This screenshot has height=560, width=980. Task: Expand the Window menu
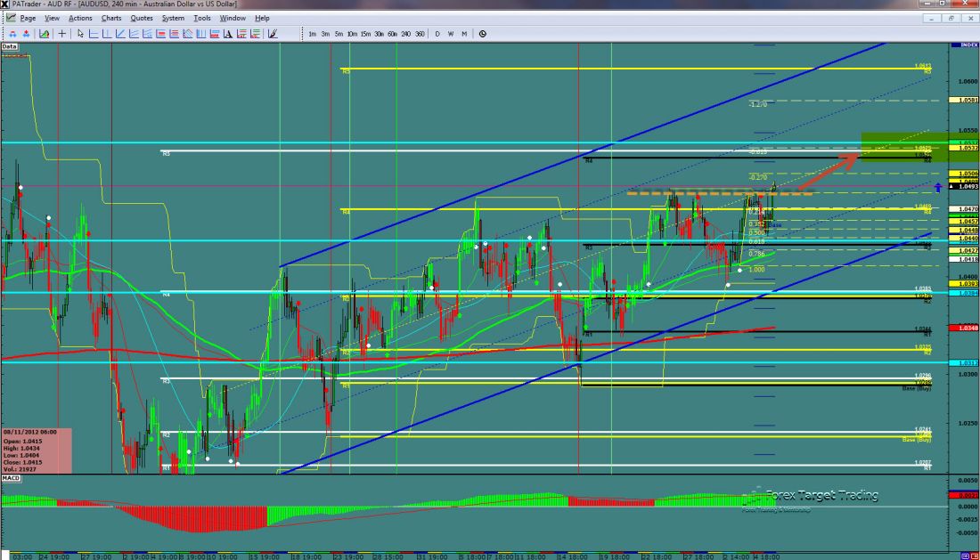(x=233, y=18)
